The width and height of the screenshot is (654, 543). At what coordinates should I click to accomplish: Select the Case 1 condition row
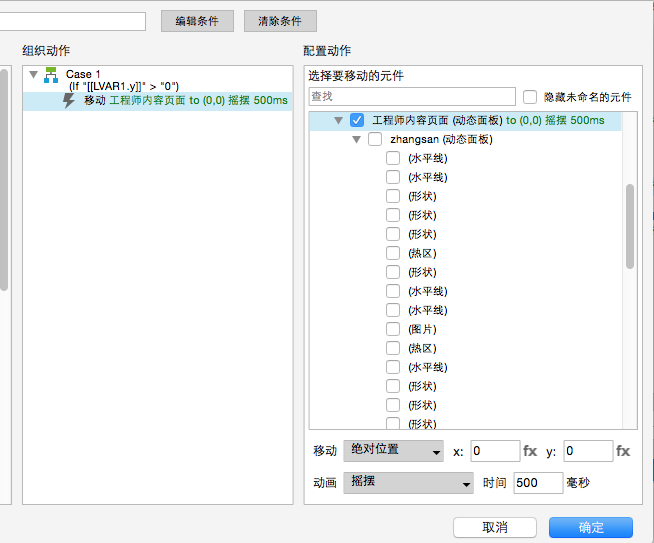click(158, 80)
